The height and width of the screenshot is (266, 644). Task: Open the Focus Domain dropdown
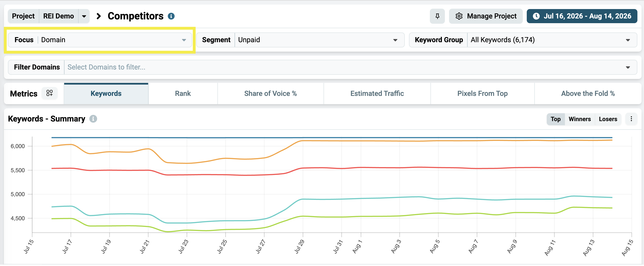100,40
